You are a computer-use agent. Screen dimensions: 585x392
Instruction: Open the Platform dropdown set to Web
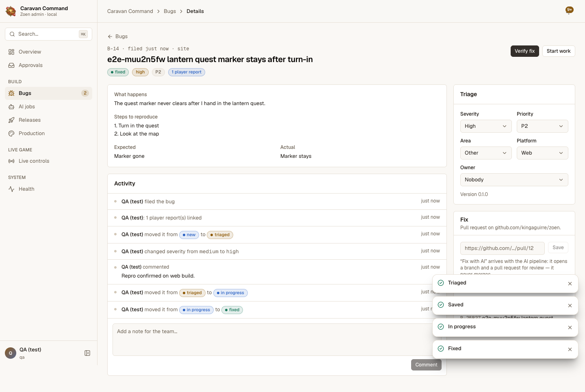tap(542, 153)
